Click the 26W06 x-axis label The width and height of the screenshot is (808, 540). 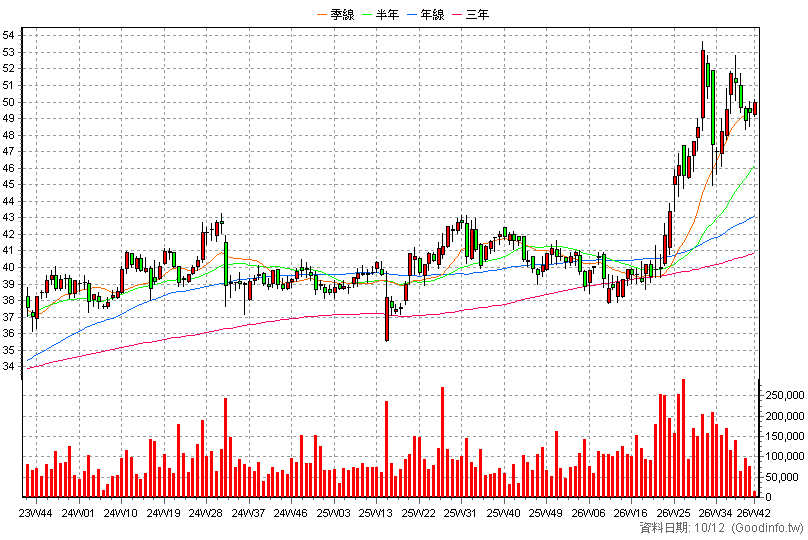[x=588, y=513]
